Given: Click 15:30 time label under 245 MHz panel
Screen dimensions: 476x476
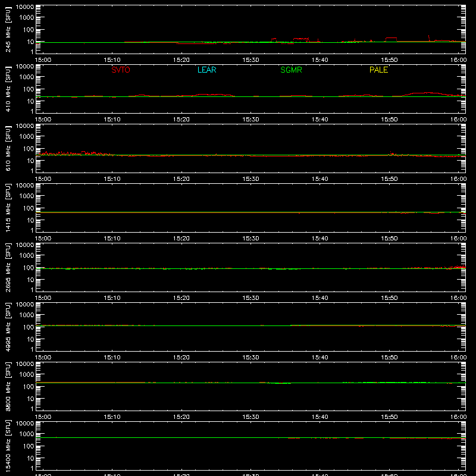Looking at the screenshot, I should pos(250,60).
